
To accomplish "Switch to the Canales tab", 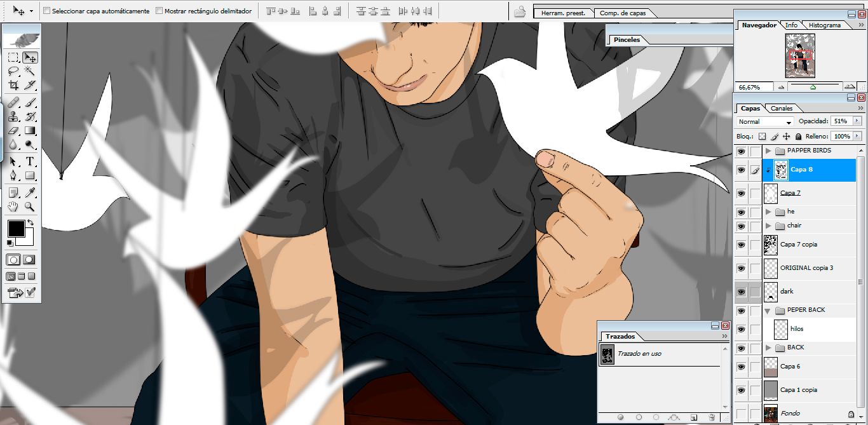I will pyautogui.click(x=782, y=108).
